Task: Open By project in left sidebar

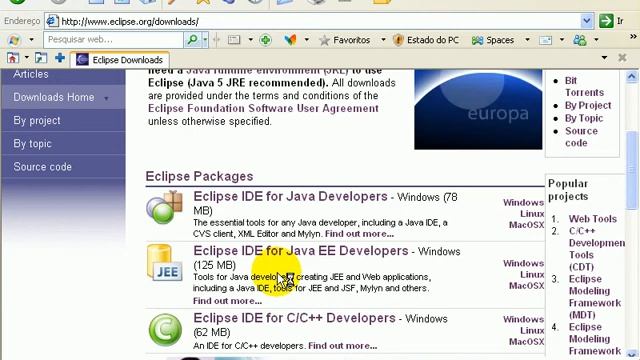Action: coord(63,120)
